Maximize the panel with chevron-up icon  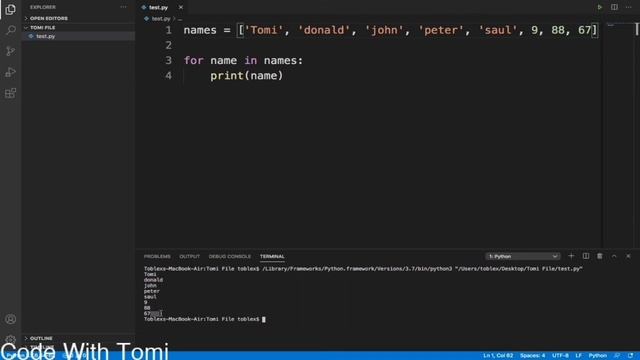[x=614, y=256]
